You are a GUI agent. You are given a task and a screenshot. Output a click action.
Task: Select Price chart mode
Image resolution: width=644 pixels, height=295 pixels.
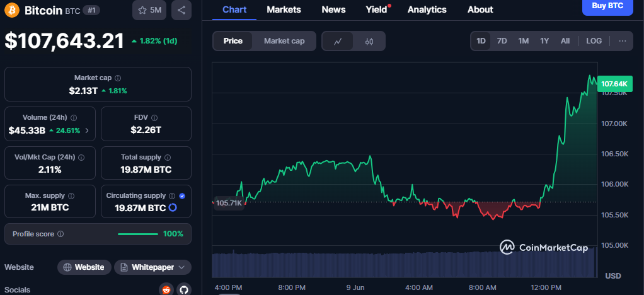pyautogui.click(x=233, y=41)
